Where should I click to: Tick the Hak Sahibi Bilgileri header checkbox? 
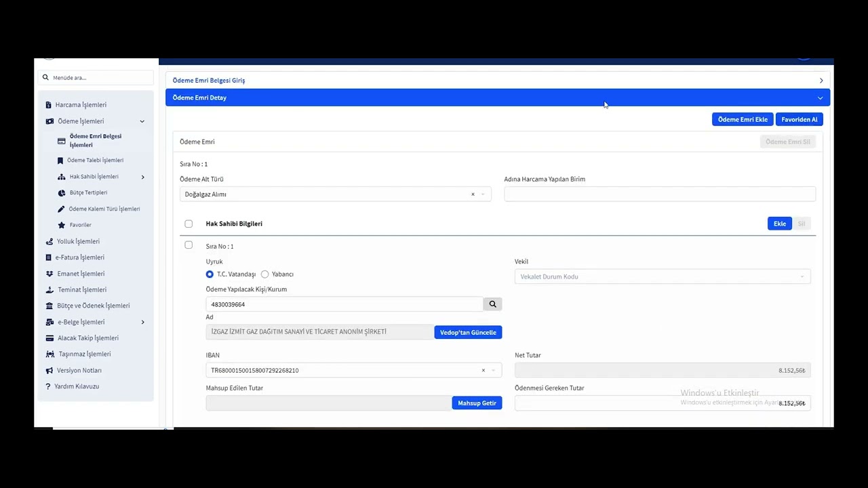[189, 224]
